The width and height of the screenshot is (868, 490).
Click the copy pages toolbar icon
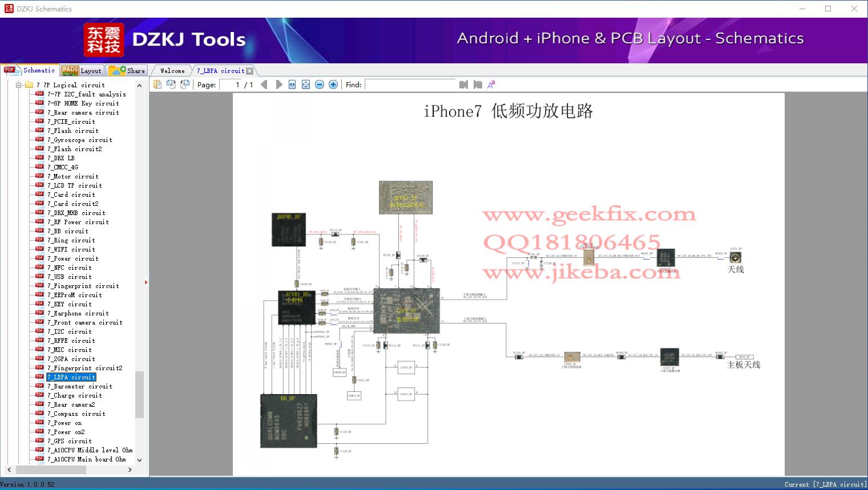158,84
